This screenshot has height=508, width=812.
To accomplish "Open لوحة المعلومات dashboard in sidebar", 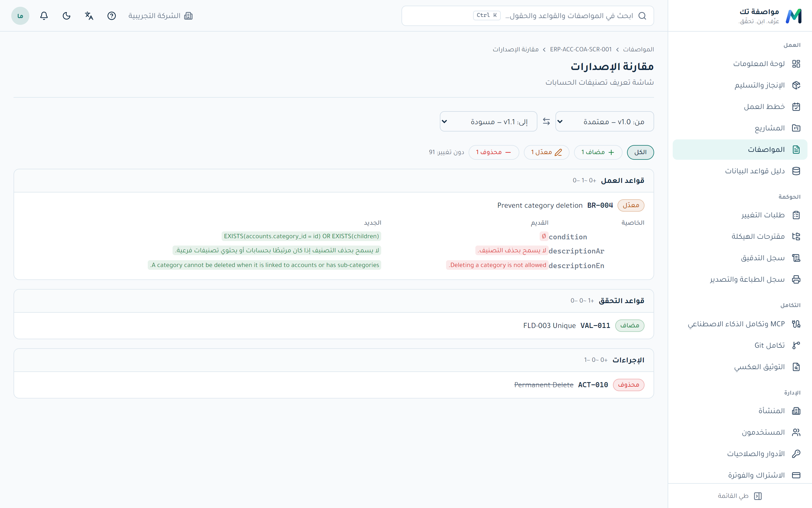I will tap(740, 63).
